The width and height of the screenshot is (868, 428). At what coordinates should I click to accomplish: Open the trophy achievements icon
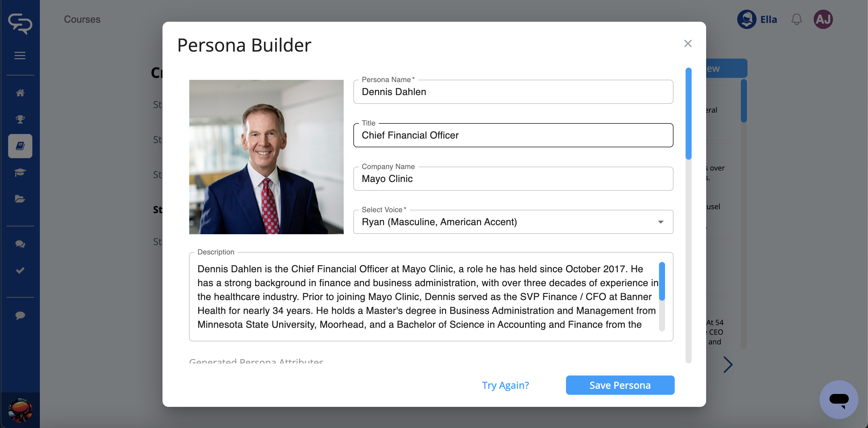20,119
